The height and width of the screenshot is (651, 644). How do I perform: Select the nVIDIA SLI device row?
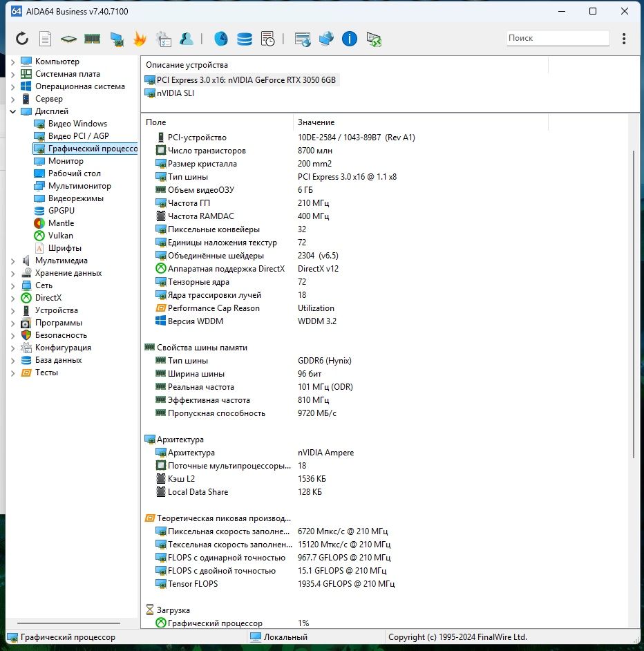(x=169, y=93)
